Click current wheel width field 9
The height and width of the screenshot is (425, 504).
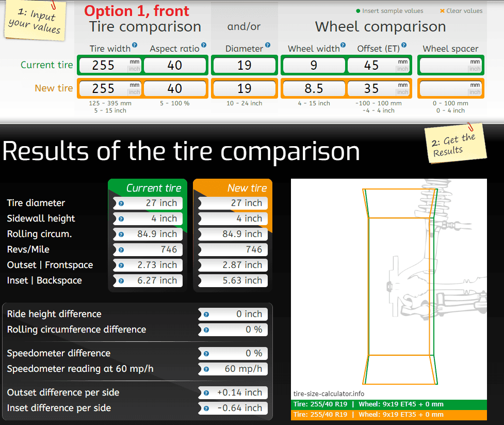pyautogui.click(x=314, y=65)
